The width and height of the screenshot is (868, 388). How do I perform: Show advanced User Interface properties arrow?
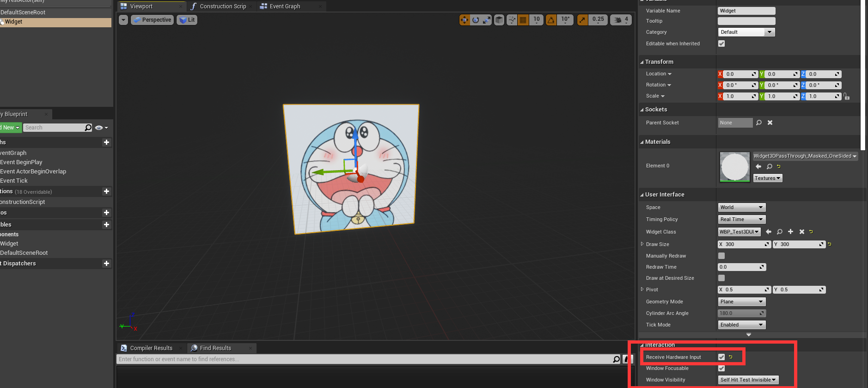(x=749, y=334)
